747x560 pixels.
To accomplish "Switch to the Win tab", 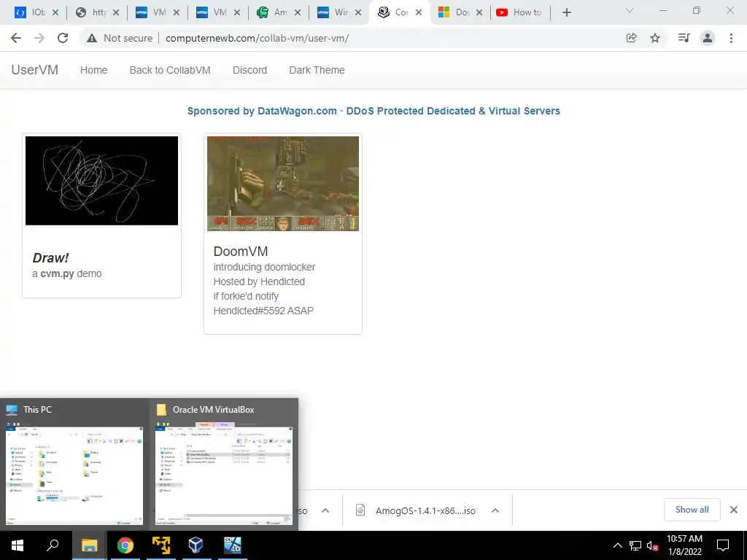I will click(338, 12).
